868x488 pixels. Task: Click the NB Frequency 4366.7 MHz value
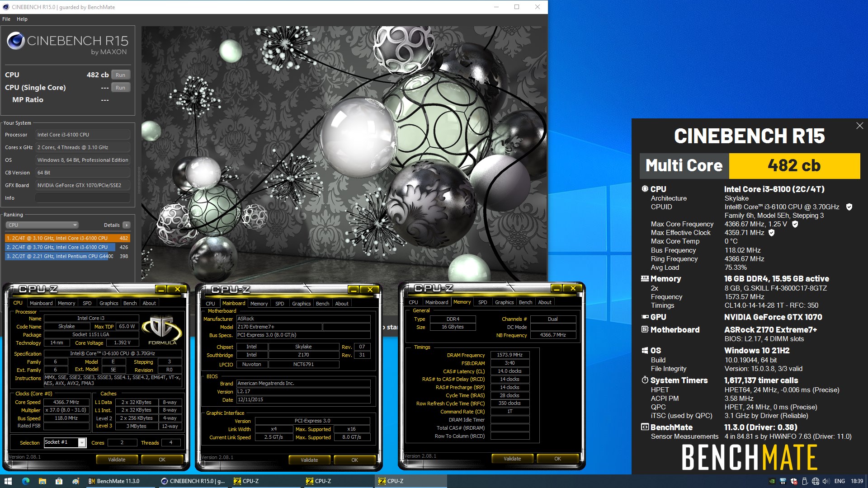(x=553, y=335)
